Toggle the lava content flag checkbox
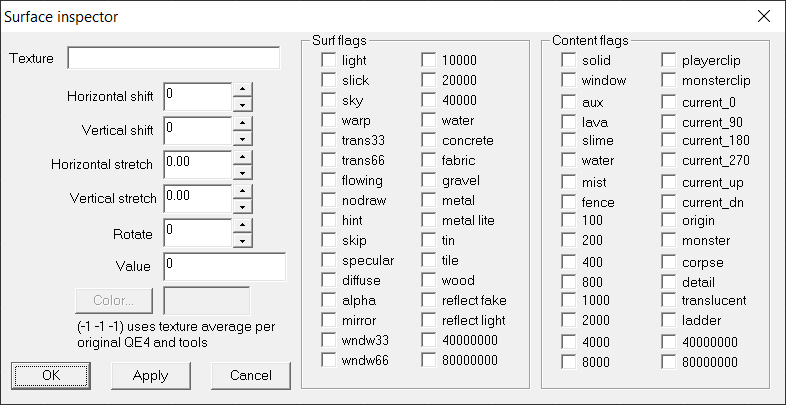786x405 pixels. (568, 122)
